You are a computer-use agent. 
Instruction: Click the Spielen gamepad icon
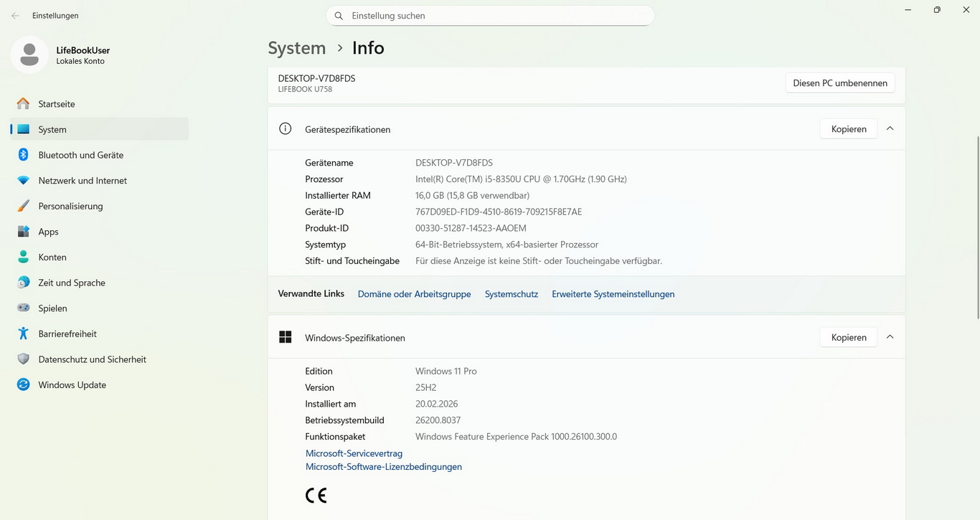click(24, 308)
